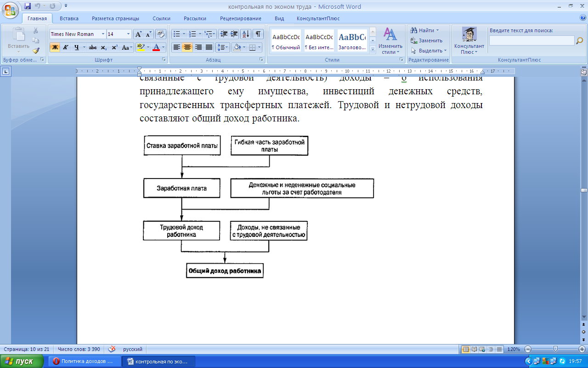Click the Консультант Плюс ribbon icon

(469, 40)
